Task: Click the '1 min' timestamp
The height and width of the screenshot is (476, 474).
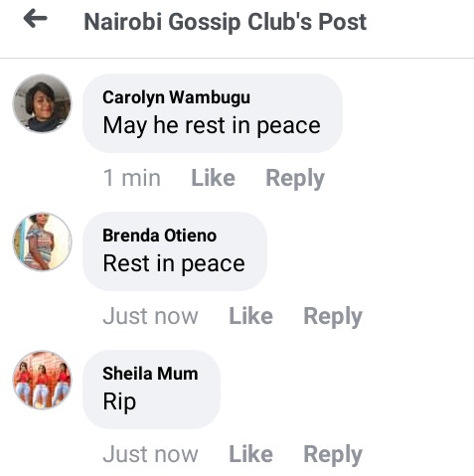Action: [132, 178]
